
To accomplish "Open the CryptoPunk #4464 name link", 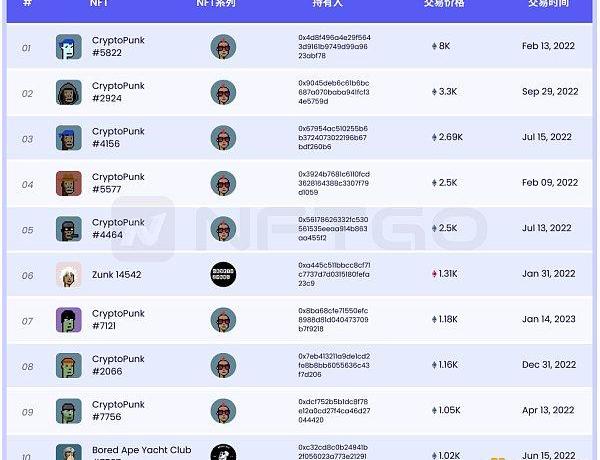I will point(118,228).
